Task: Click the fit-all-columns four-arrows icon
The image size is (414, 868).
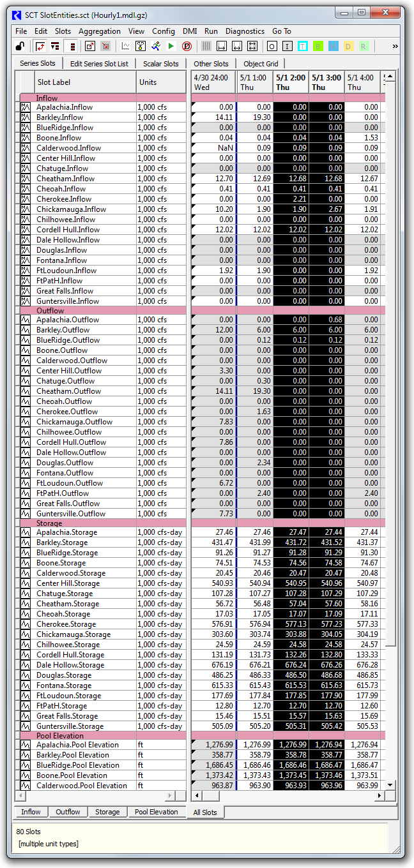Action: point(252,46)
